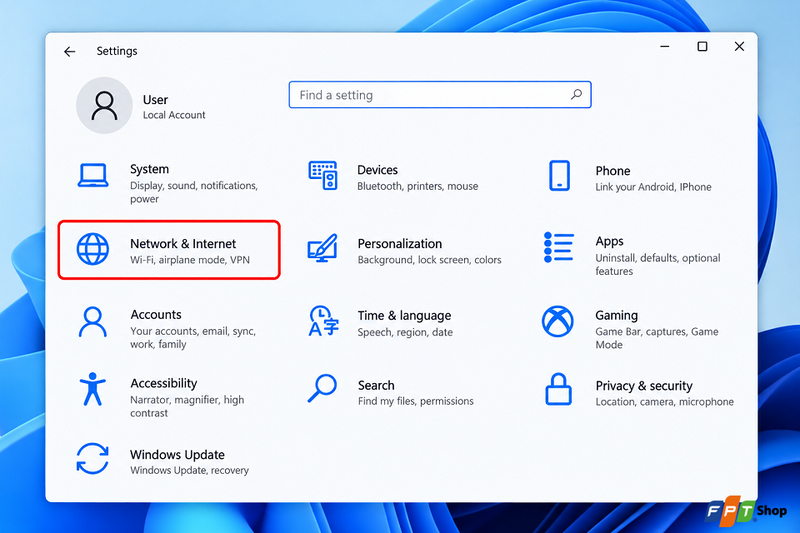Click the Time & language icon
Image resolution: width=800 pixels, height=533 pixels.
(323, 321)
